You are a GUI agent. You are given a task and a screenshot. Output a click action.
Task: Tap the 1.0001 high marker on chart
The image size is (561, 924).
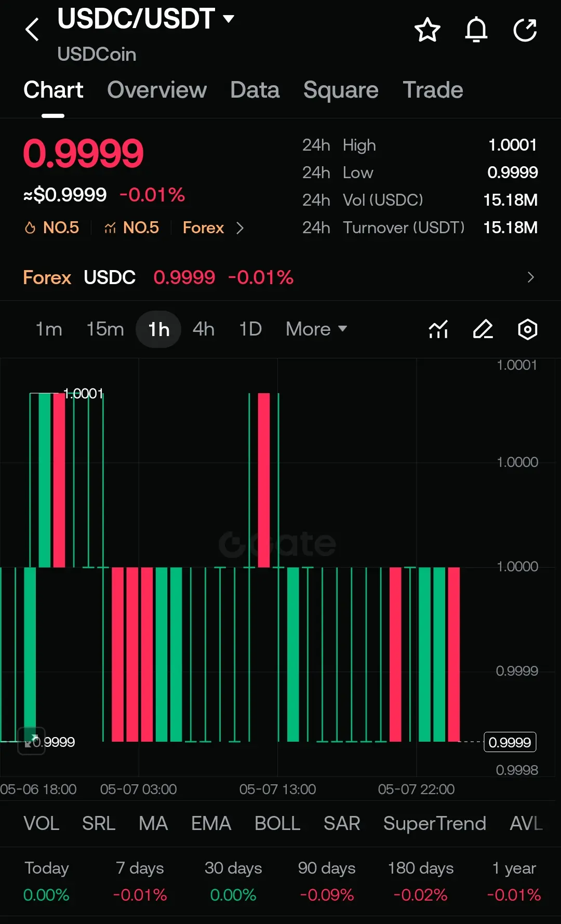point(83,394)
